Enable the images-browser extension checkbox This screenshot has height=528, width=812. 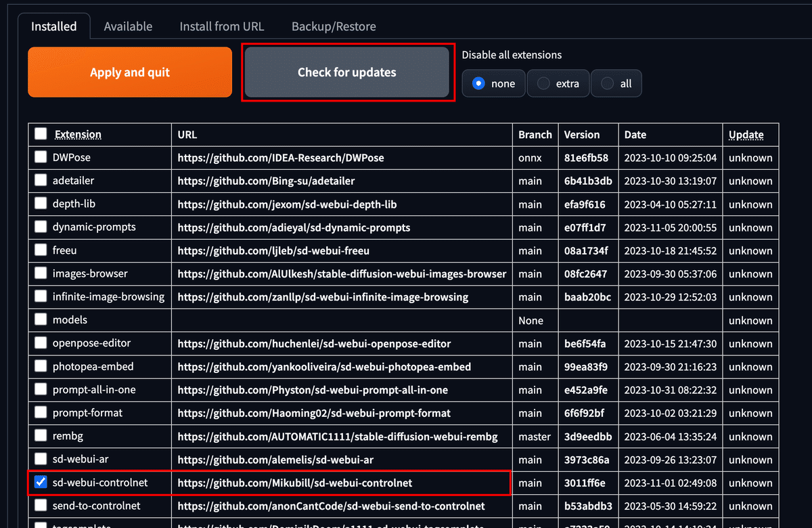[x=41, y=273]
